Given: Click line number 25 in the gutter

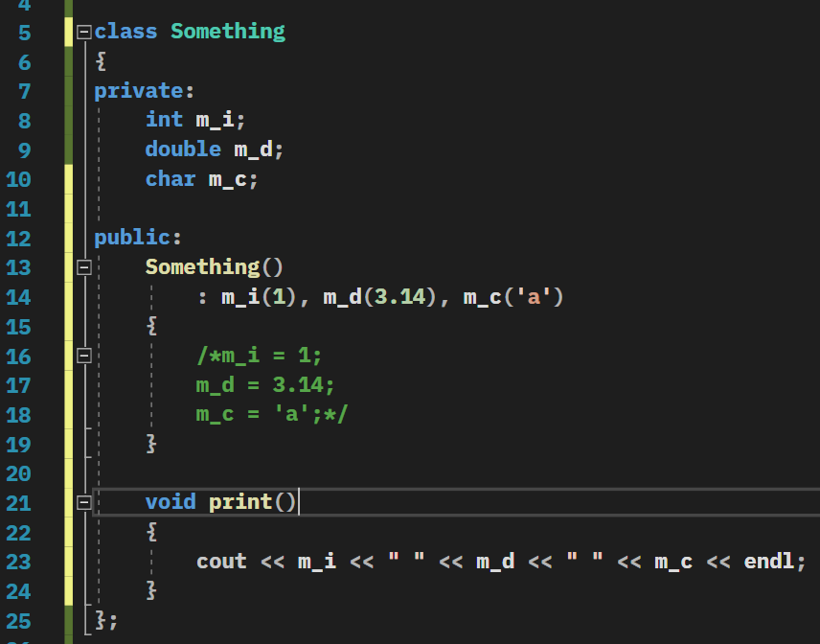Looking at the screenshot, I should 18,621.
